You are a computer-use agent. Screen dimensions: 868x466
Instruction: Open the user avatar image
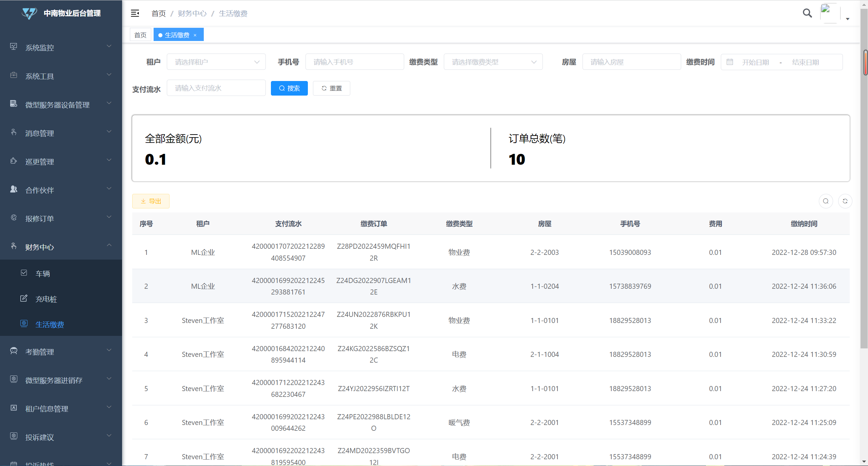(830, 13)
